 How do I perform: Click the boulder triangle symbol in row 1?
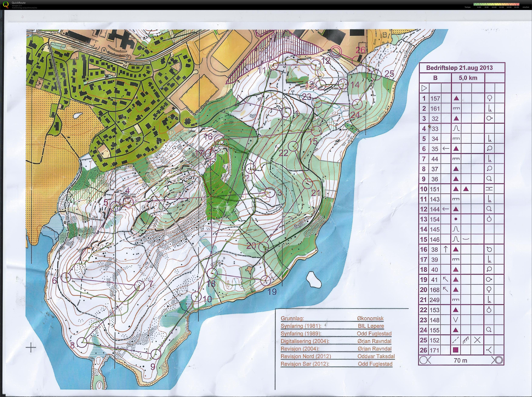pyautogui.click(x=456, y=98)
